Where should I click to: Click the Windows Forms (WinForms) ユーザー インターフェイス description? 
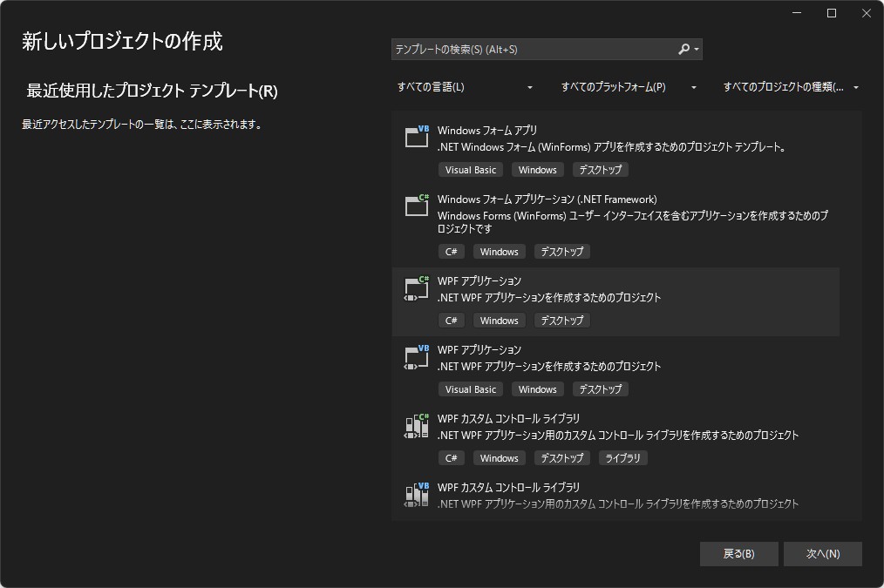click(x=633, y=222)
